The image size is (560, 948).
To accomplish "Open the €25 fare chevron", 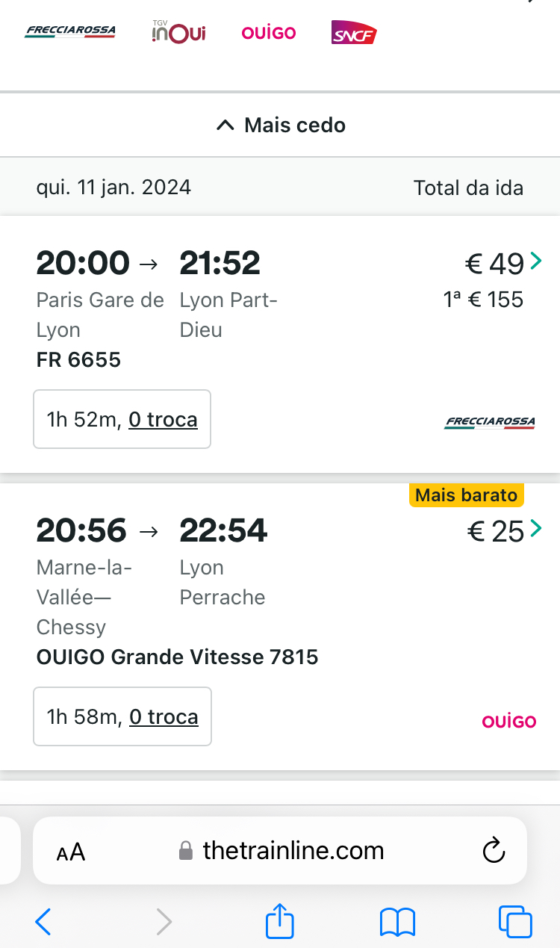I will point(535,530).
